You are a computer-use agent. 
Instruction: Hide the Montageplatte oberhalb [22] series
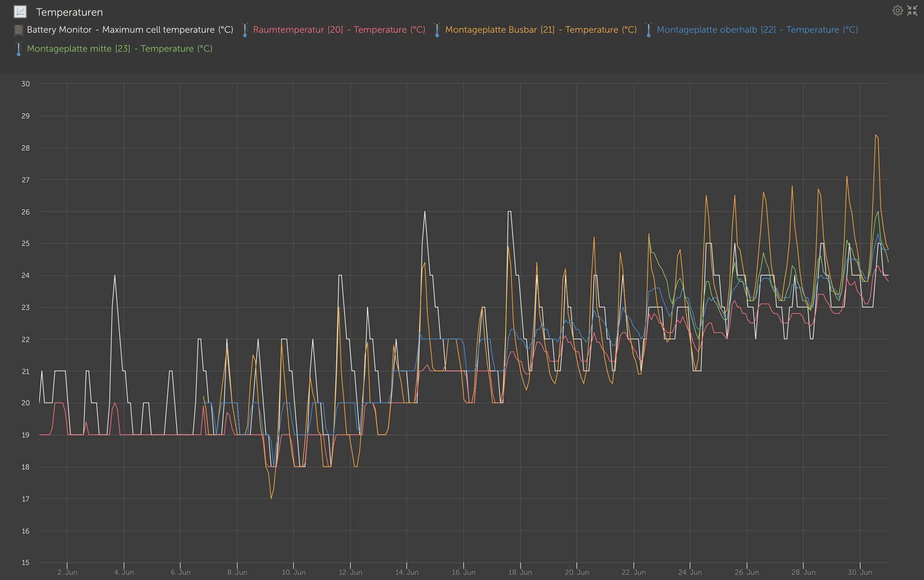[757, 30]
